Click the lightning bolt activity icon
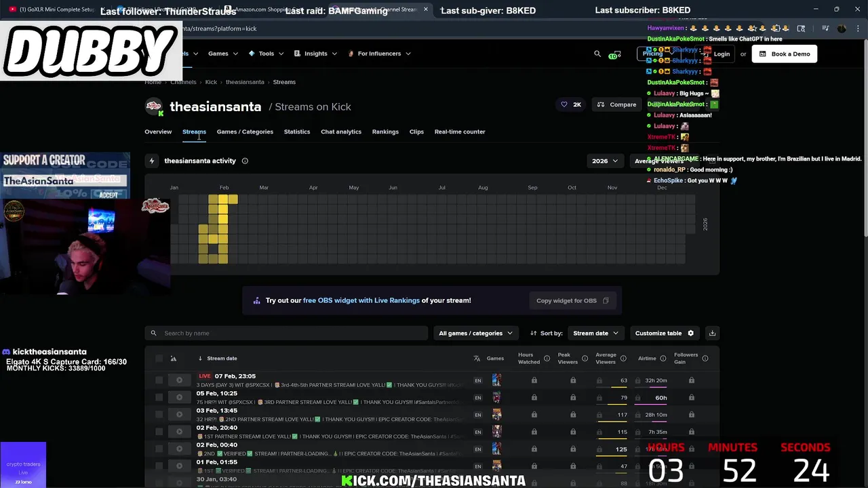 point(152,161)
